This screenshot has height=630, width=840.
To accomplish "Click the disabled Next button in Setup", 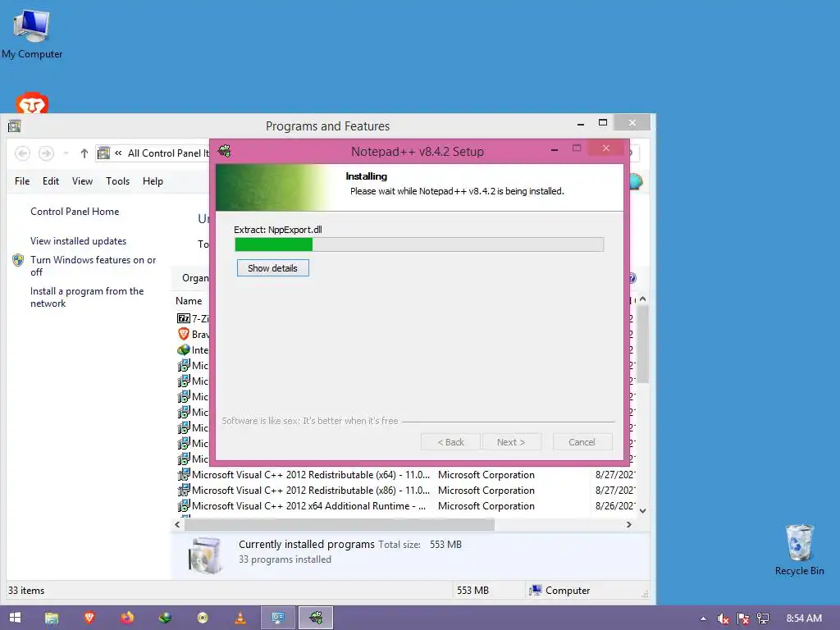I will pyautogui.click(x=511, y=442).
